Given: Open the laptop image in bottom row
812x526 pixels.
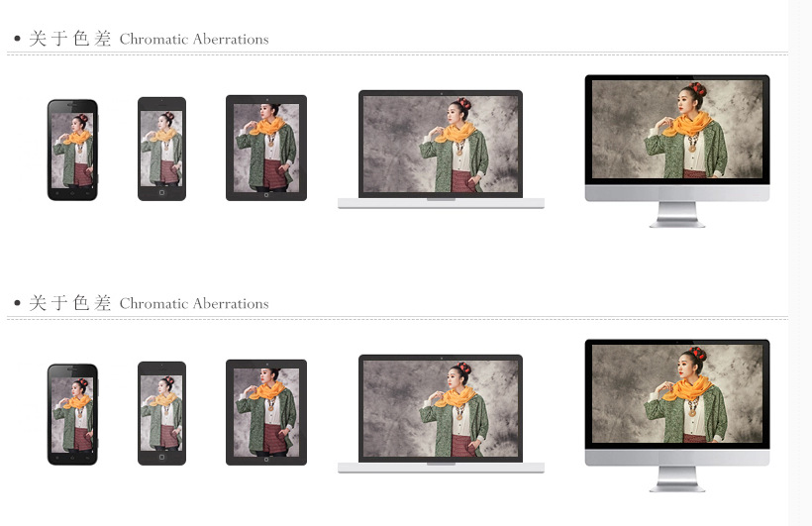Looking at the screenshot, I should click(x=441, y=413).
